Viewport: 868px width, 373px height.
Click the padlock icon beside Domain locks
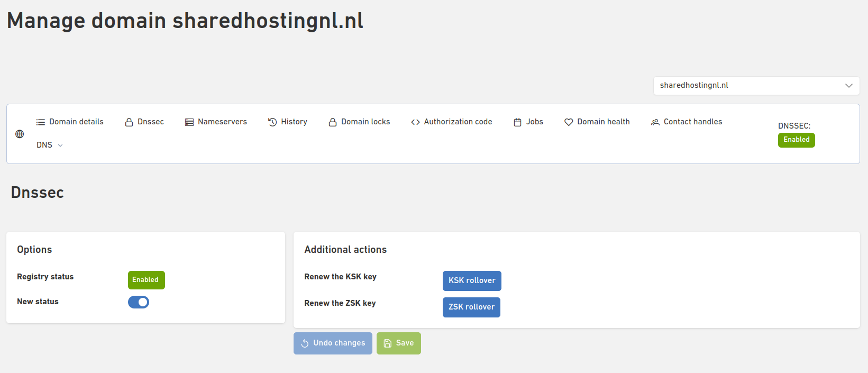(333, 122)
